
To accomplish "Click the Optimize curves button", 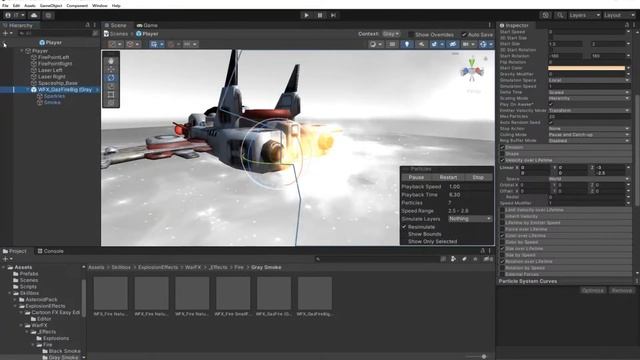I will [593, 290].
